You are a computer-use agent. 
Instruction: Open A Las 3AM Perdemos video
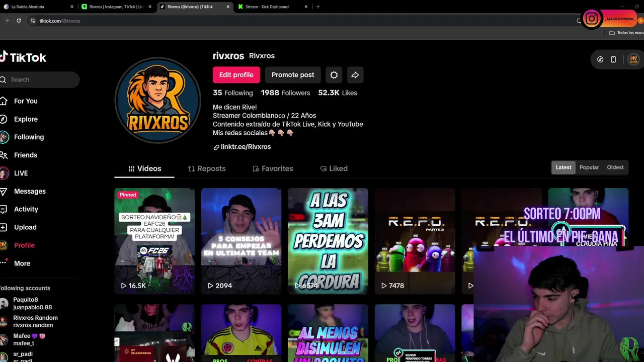(328, 241)
